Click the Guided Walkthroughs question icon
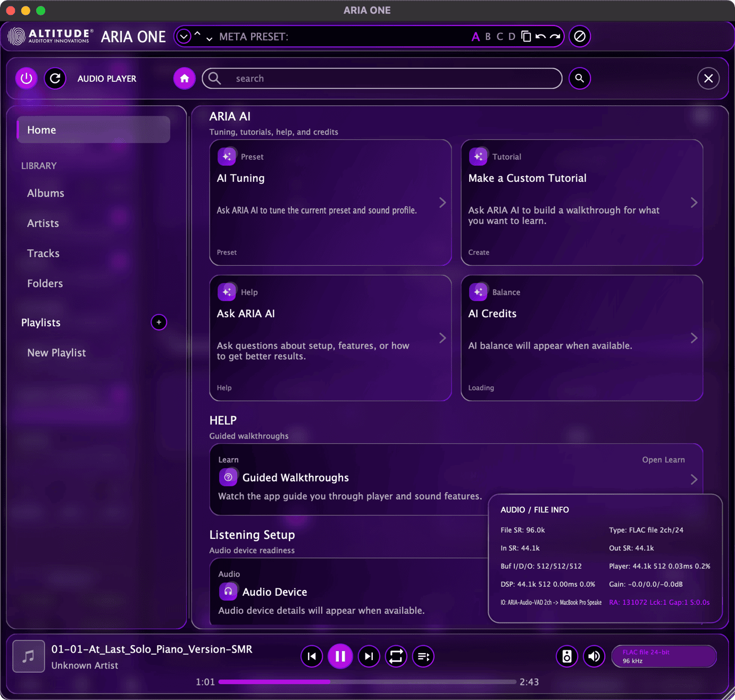 228,477
